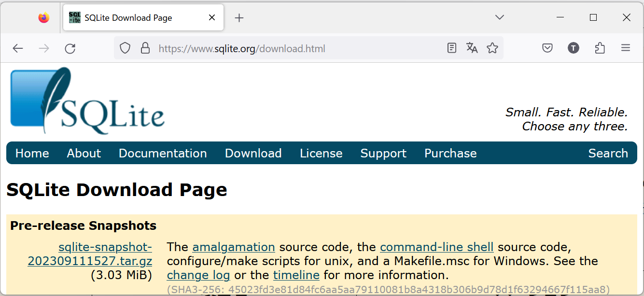Open the translate page icon
The width and height of the screenshot is (644, 296).
472,48
